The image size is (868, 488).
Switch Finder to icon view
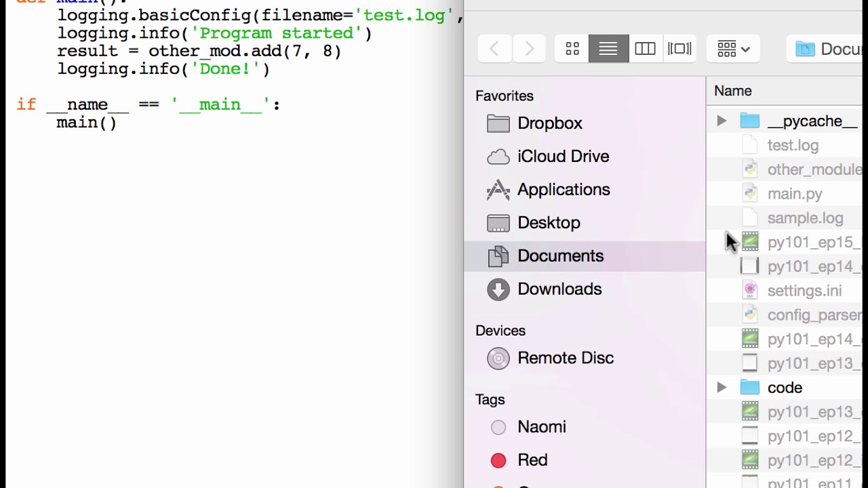click(572, 49)
